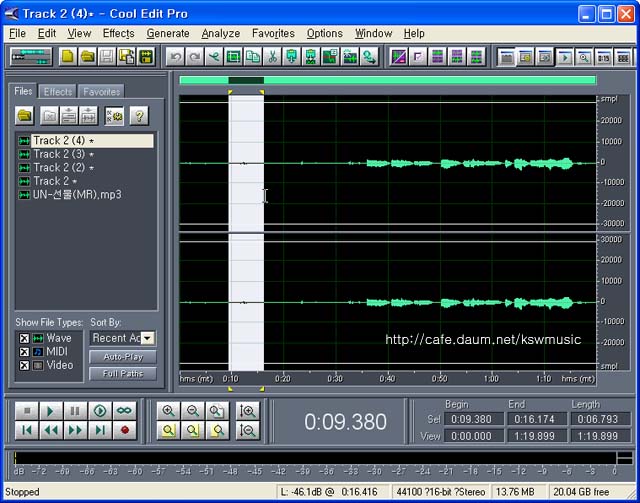The height and width of the screenshot is (503, 640).
Task: Click the Sel Begin time field 0:09.380
Action: pyautogui.click(x=473, y=419)
